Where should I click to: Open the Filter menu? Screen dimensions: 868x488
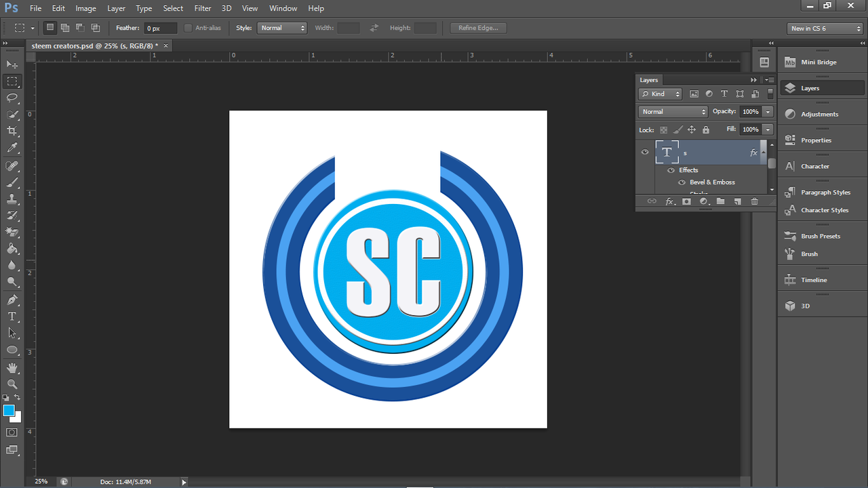point(203,8)
